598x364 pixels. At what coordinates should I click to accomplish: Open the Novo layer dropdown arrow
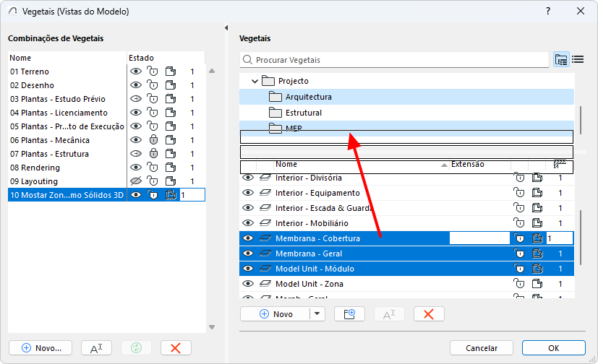point(317,314)
